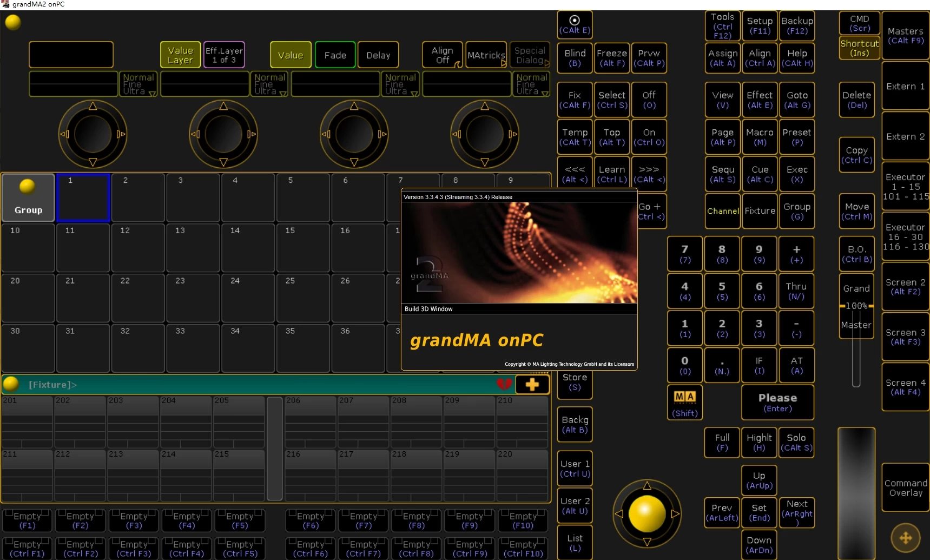The image size is (930, 560).
Task: Select group pool cell 1
Action: (x=83, y=197)
